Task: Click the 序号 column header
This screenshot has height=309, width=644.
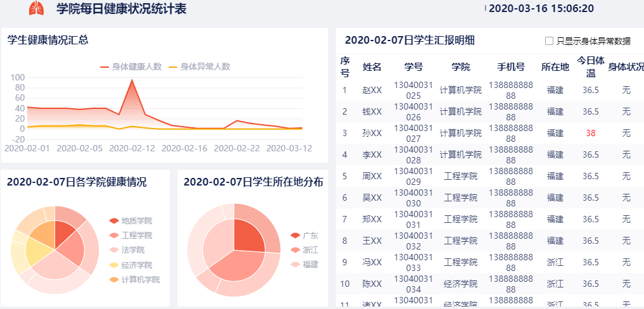Action: click(345, 67)
